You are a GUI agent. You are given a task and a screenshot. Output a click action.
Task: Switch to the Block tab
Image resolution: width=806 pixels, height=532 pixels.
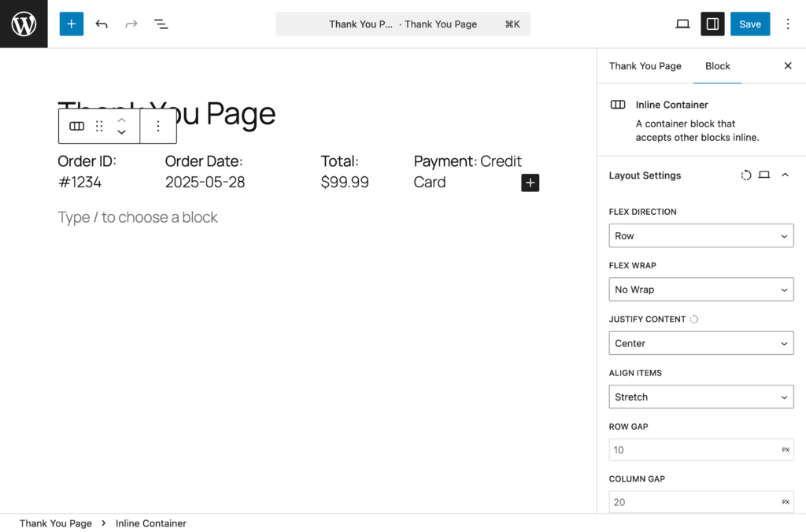tap(717, 66)
